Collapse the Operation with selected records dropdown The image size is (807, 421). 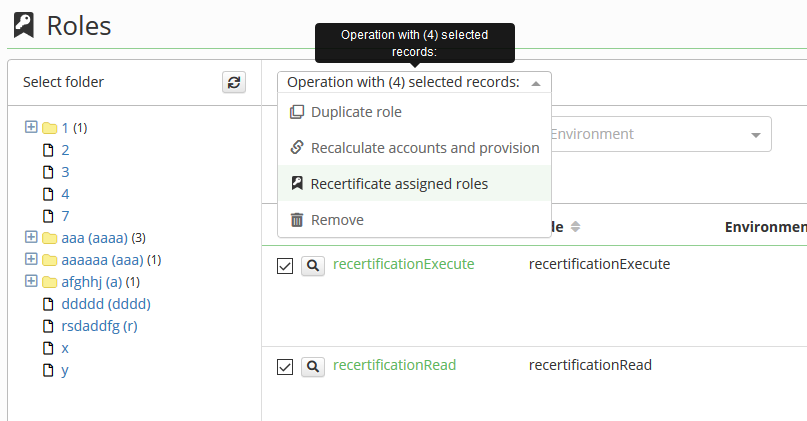pos(414,82)
